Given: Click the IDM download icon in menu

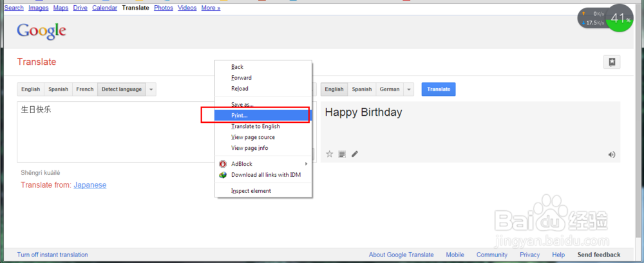Looking at the screenshot, I should tap(223, 175).
